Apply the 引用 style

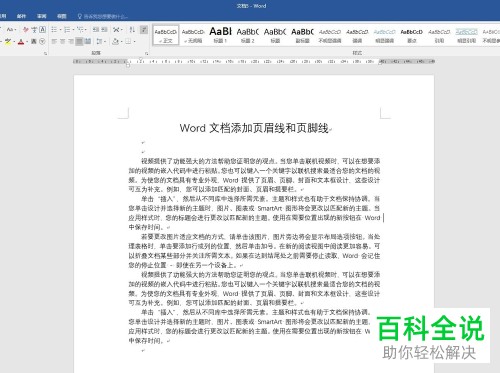(439, 35)
